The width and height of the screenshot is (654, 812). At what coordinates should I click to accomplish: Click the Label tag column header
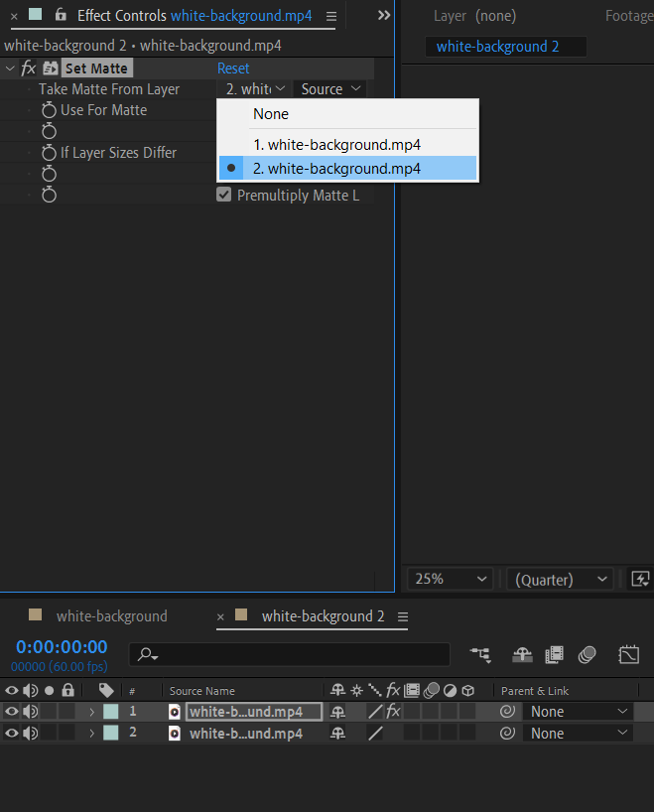coord(106,690)
